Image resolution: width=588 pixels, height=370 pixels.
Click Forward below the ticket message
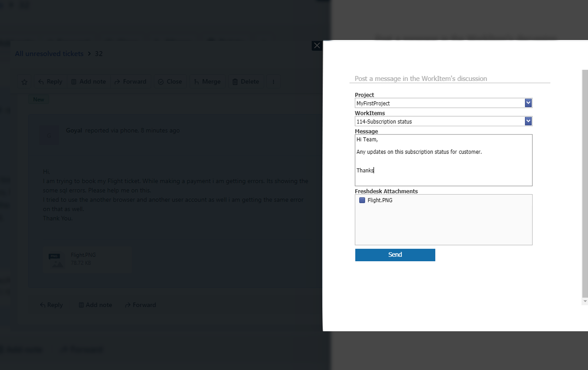140,305
